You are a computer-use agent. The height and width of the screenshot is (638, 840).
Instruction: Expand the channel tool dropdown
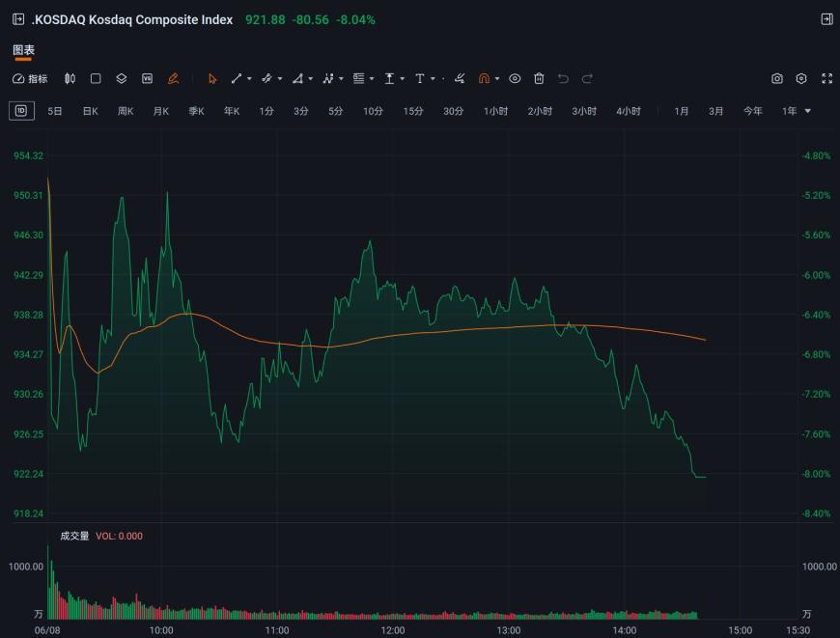tap(280, 79)
